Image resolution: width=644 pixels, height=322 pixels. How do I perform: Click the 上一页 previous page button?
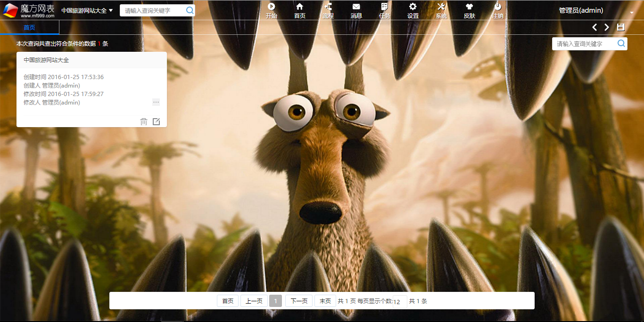point(254,301)
